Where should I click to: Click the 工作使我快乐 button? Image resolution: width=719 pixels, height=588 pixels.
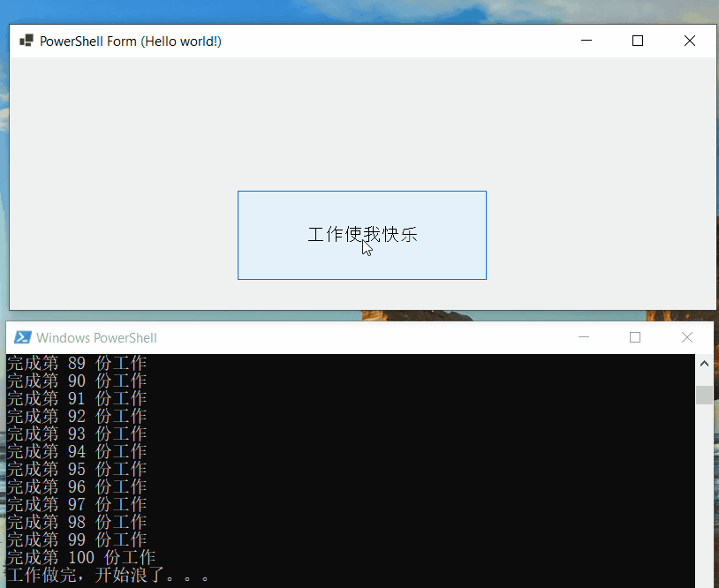click(362, 235)
